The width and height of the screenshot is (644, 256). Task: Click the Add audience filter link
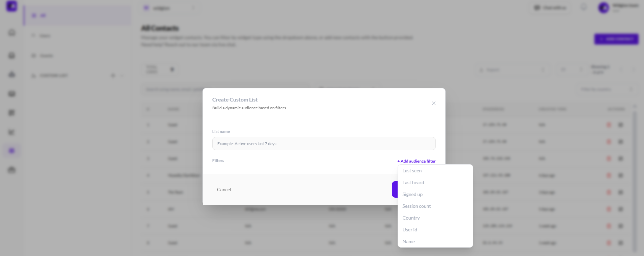point(417,161)
